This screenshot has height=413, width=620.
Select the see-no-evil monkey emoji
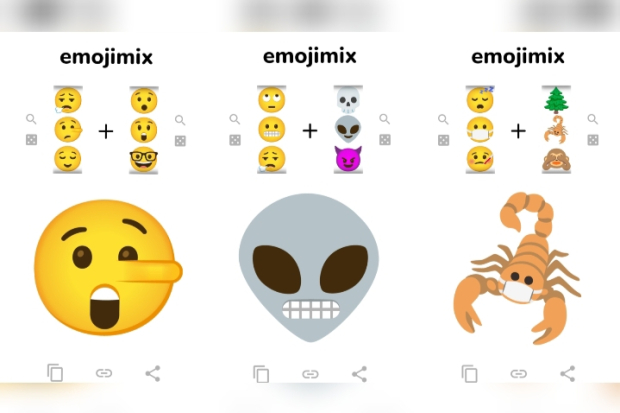point(556,159)
